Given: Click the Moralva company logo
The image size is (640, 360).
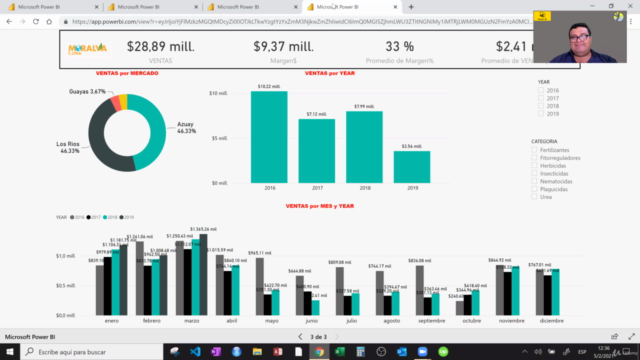Looking at the screenshot, I should [87, 49].
